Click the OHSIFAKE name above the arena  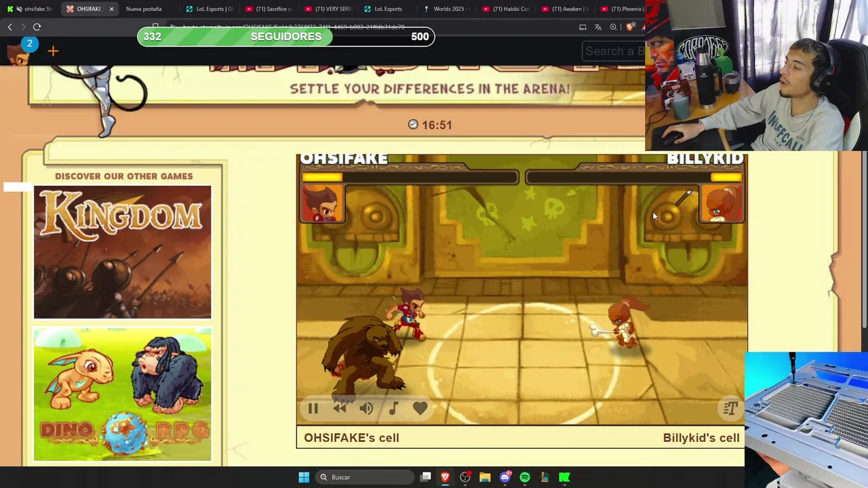[344, 159]
